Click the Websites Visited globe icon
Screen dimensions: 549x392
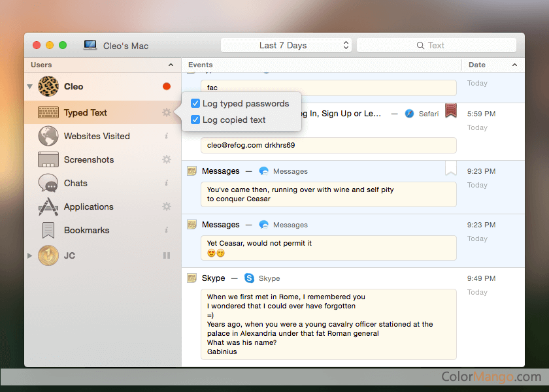pyautogui.click(x=48, y=136)
